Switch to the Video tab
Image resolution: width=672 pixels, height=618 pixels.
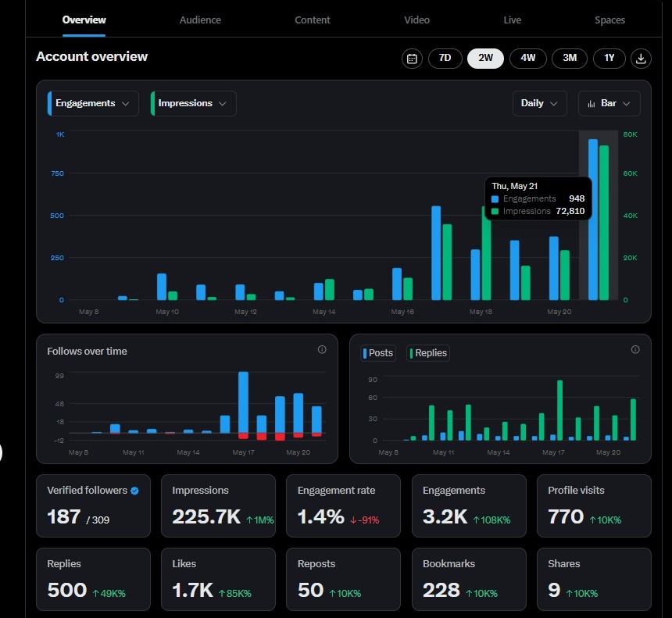point(416,20)
